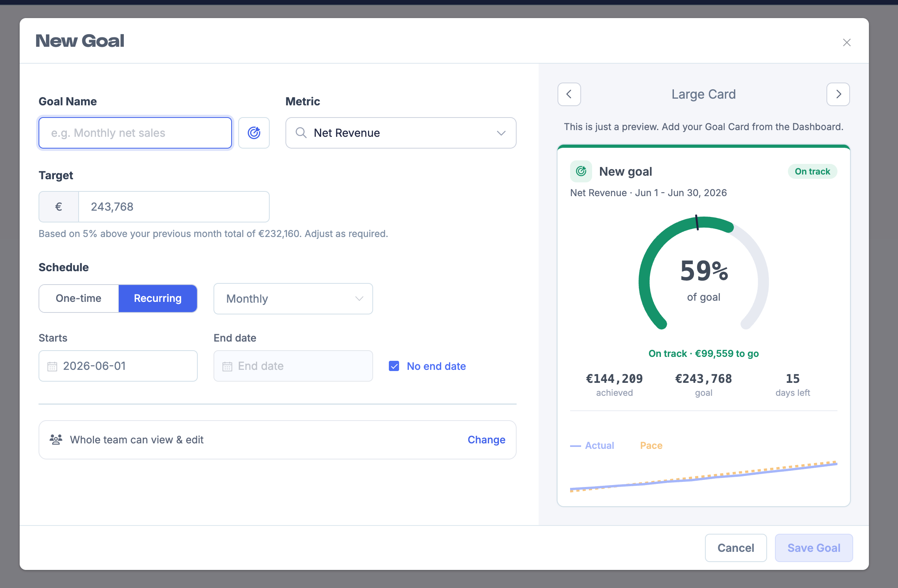Click the Large Card preview title
This screenshot has width=898, height=588.
(703, 94)
